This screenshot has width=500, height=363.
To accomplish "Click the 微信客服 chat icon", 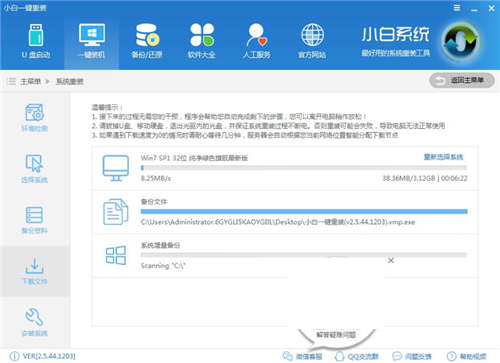I will click(x=287, y=356).
